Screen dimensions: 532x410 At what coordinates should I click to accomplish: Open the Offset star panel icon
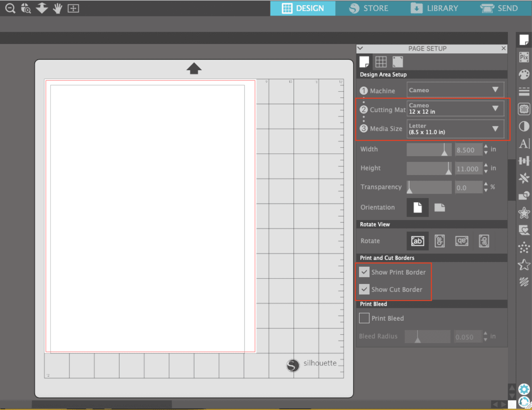tap(524, 213)
